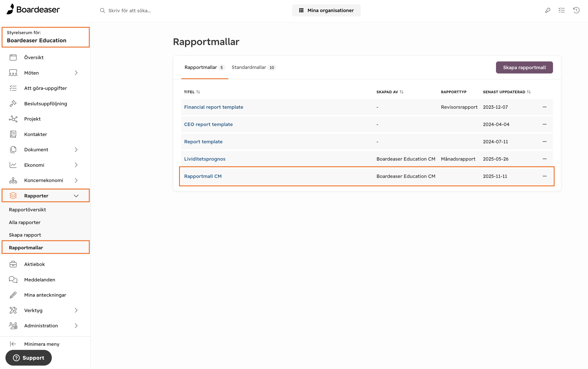Image resolution: width=588 pixels, height=369 pixels.
Task: Open more options for CEO report template
Action: pyautogui.click(x=545, y=124)
